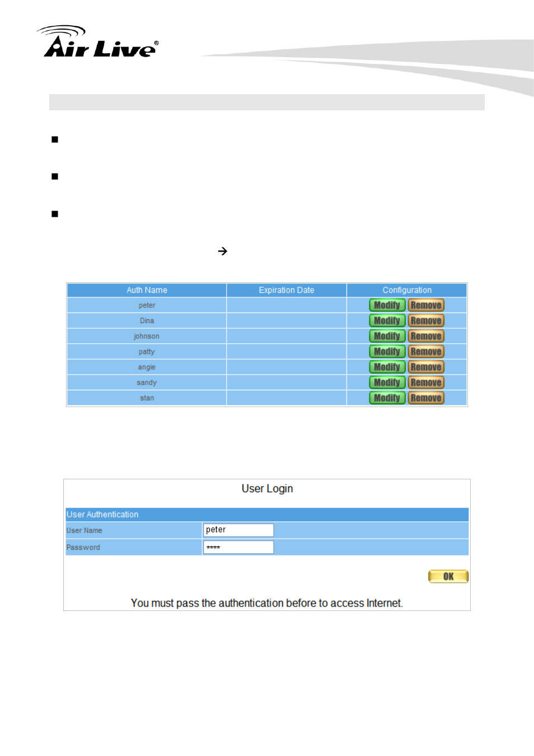The width and height of the screenshot is (534, 756).
Task: Select the 'stan' name cell
Action: point(147,398)
